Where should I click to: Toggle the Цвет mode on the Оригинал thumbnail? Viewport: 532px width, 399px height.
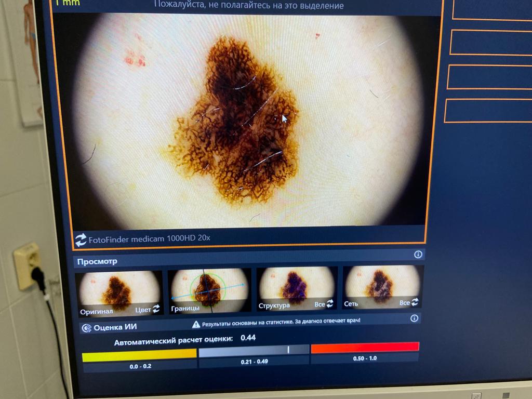click(x=143, y=310)
